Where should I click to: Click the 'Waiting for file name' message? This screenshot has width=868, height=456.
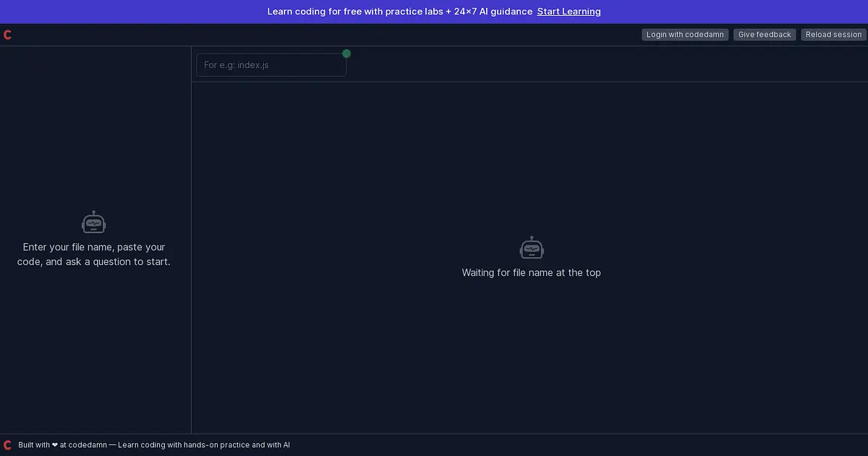pyautogui.click(x=532, y=273)
